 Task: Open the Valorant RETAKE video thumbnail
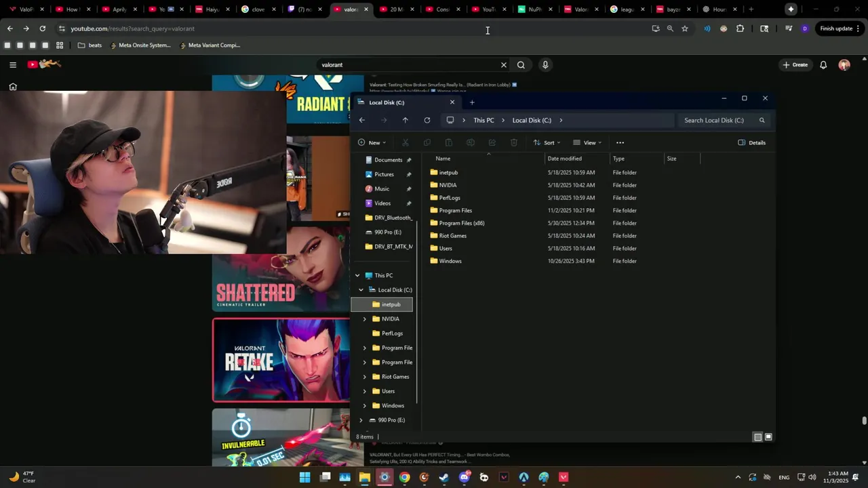(281, 360)
